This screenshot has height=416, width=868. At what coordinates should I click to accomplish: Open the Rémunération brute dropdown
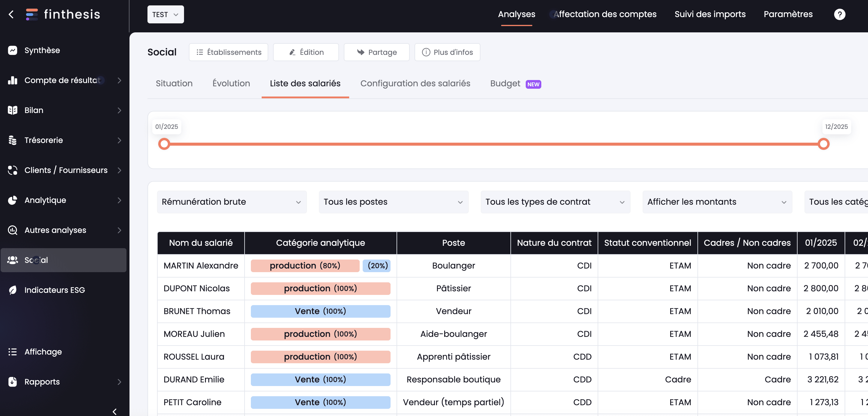coord(231,202)
